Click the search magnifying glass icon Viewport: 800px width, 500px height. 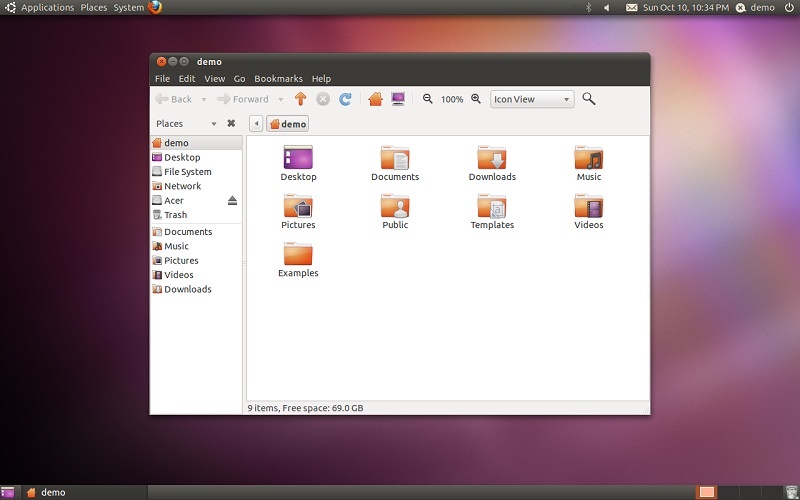589,99
